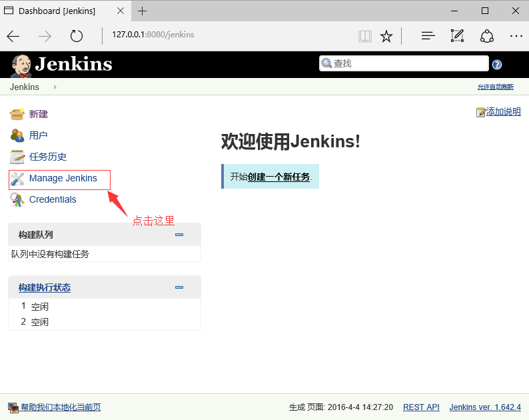Minimize the browser window

click(x=454, y=11)
